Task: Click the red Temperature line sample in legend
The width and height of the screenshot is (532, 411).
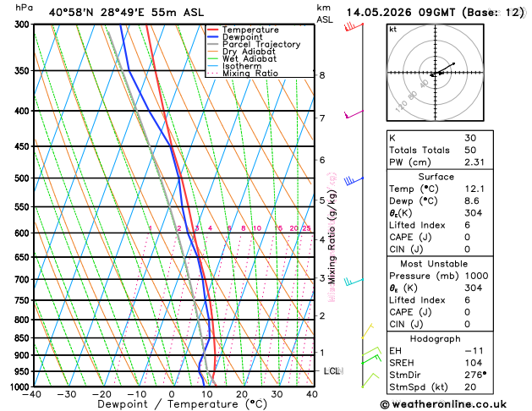Action: pyautogui.click(x=213, y=30)
